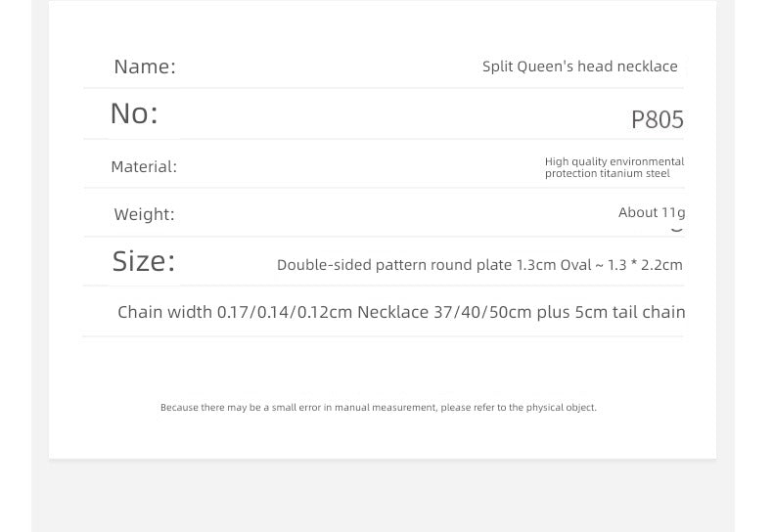Click the Oval ~ 1.3 * 2.2cm dimension

tap(621, 265)
